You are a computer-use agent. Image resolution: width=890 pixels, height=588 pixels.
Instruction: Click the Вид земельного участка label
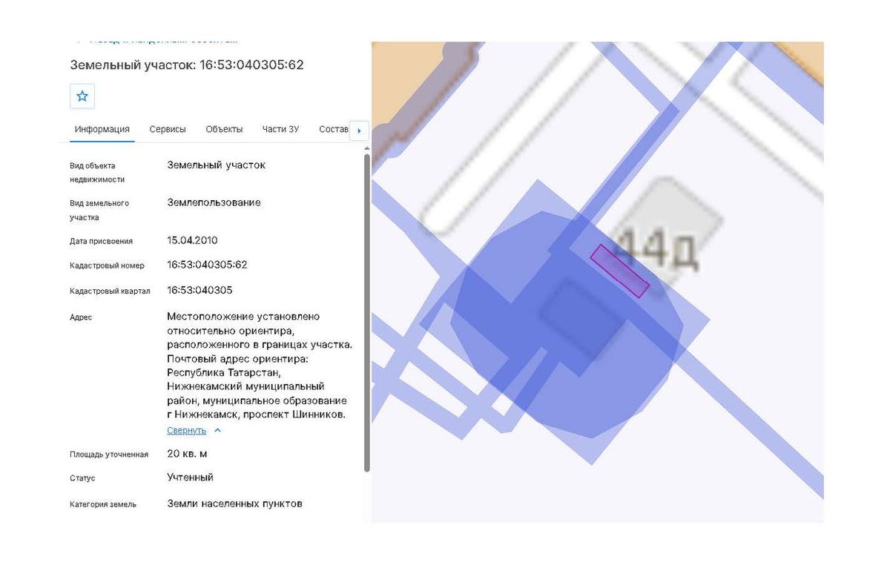tap(99, 211)
